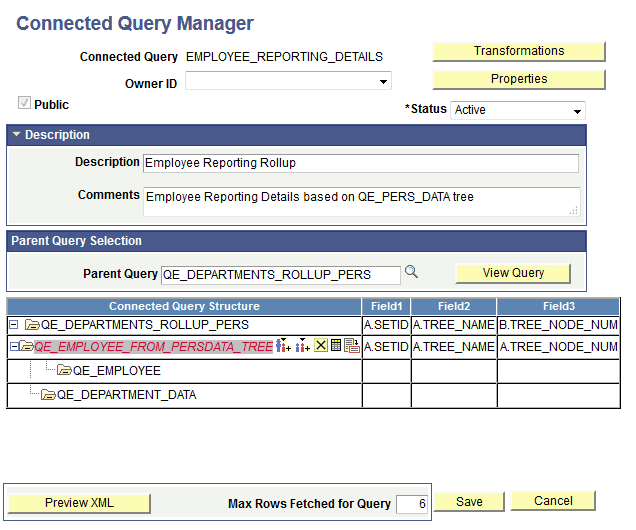Viewport: 636px width, 530px height.
Task: Select the QE_DEPARTMENT_DATA tree row
Action: (x=126, y=395)
